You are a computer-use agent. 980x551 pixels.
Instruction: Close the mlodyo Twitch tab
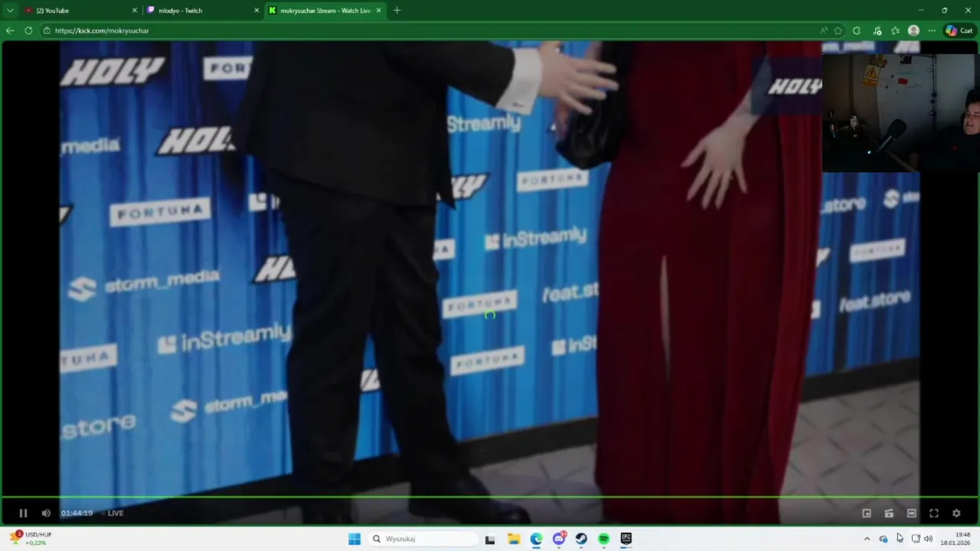click(x=256, y=11)
